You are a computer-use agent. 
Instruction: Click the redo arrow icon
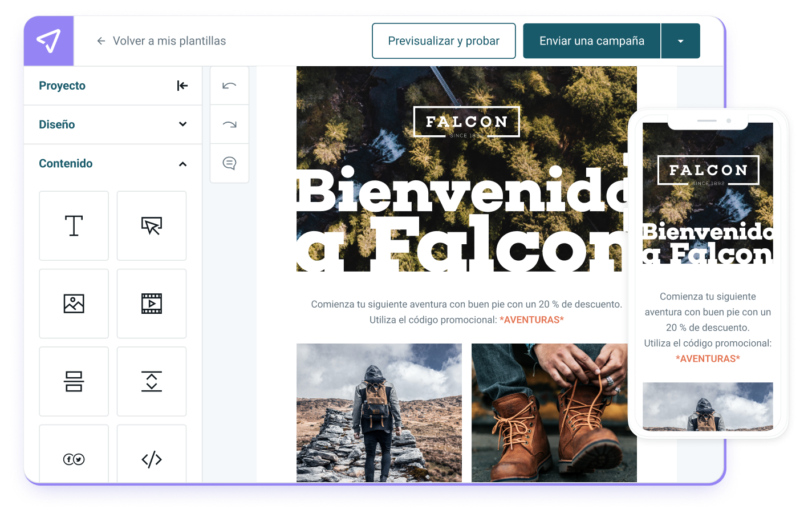tap(229, 124)
